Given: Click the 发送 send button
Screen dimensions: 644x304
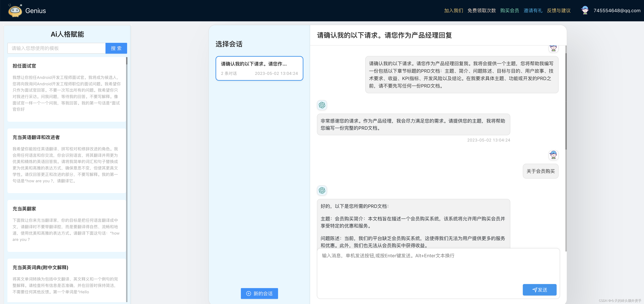Looking at the screenshot, I should (x=540, y=290).
